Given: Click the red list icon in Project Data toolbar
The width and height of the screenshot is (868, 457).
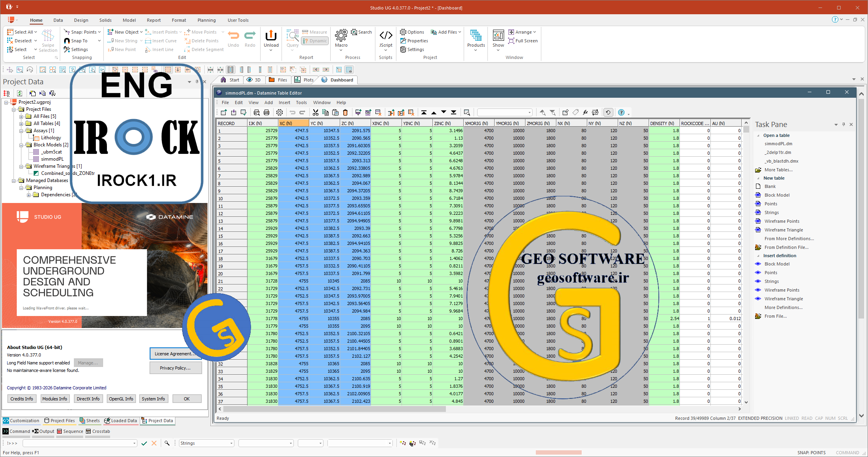Looking at the screenshot, I should (x=6, y=93).
